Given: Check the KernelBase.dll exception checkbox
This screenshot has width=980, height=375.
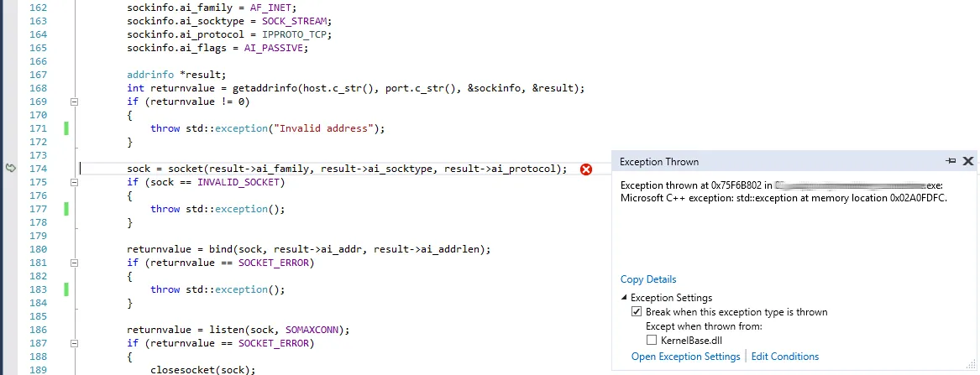Looking at the screenshot, I should tap(652, 340).
